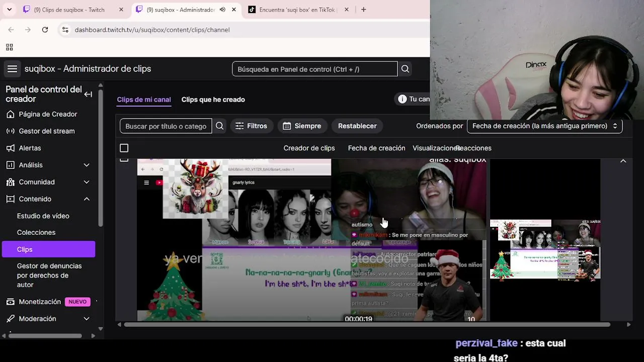Click the Monetización money icon
This screenshot has width=644, height=362.
10,302
